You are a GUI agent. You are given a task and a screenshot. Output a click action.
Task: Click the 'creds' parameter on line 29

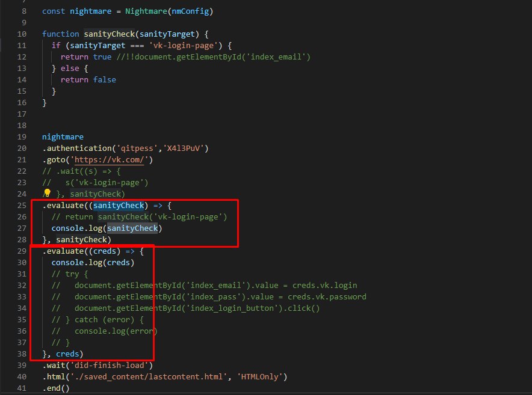tap(105, 251)
